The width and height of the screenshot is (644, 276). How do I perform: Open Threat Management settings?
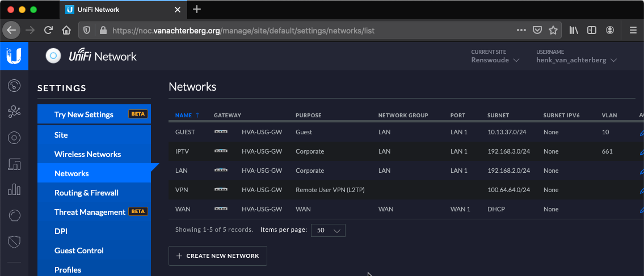click(94, 212)
